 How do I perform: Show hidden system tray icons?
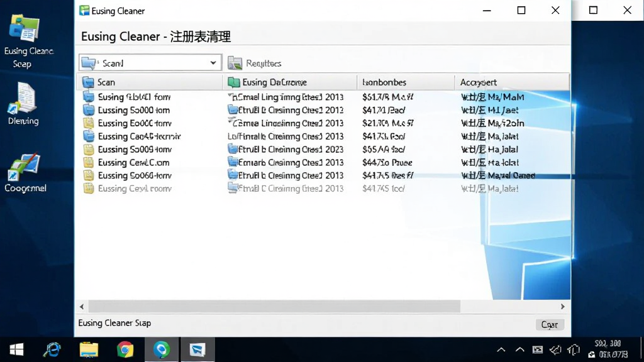pos(501,349)
